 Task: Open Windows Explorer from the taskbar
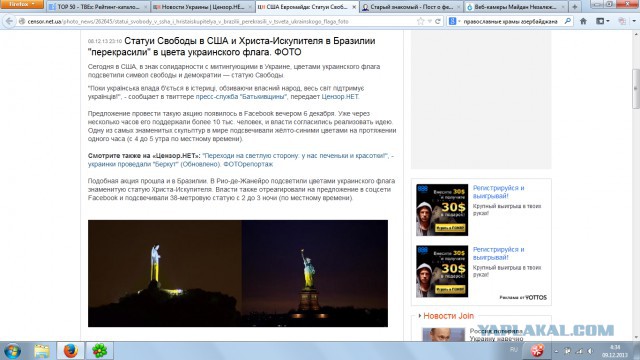(x=41, y=351)
